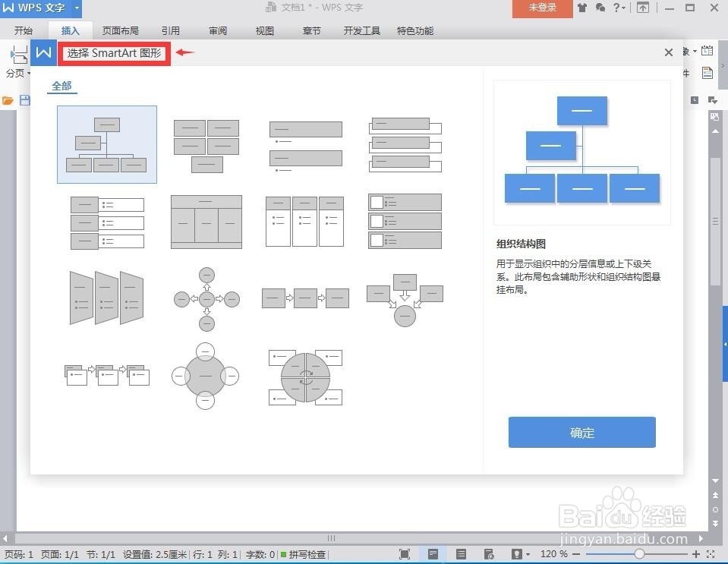Zoom in with the plus button
Viewport: 728px width, 564px height.
696,554
